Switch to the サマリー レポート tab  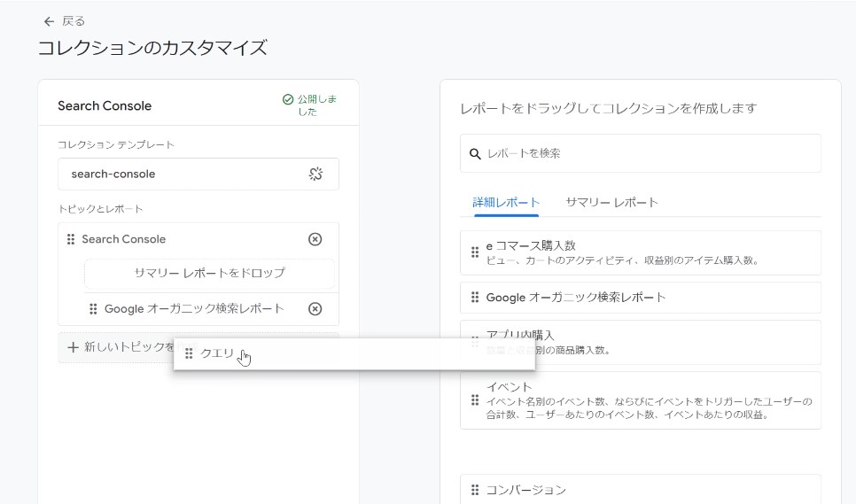[611, 202]
